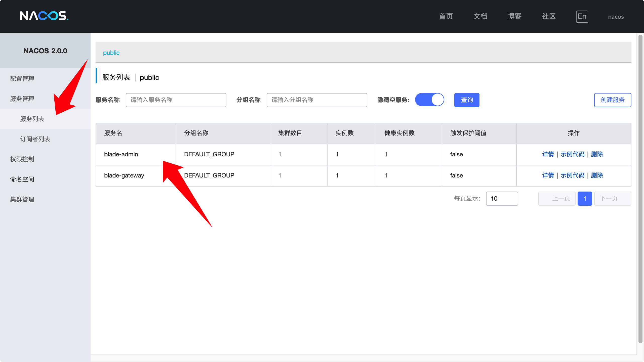Open the page size selector showing 10

pyautogui.click(x=502, y=199)
